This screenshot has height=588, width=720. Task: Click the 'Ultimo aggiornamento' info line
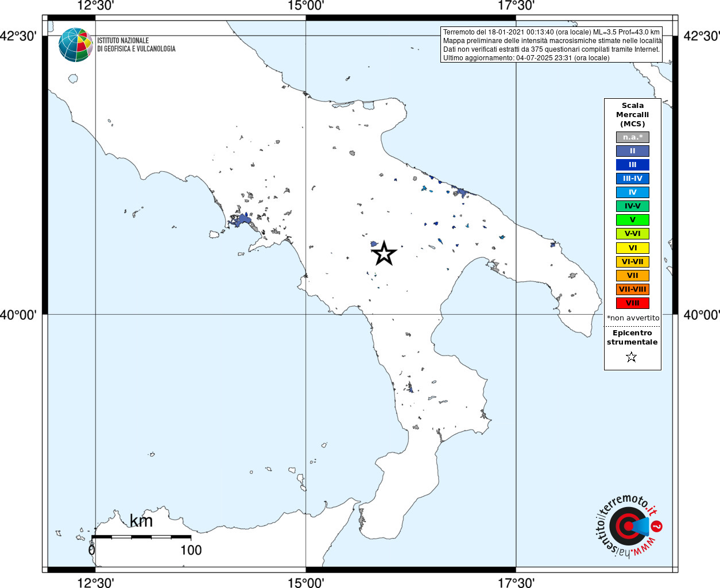point(526,58)
